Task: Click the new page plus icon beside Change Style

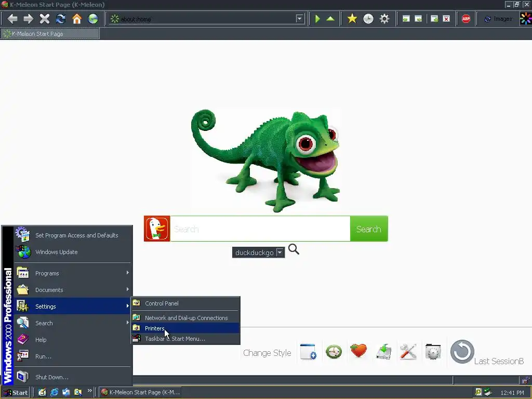Action: 308,352
